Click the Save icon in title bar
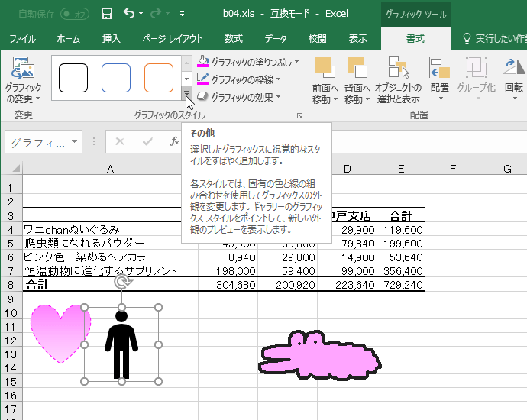The width and height of the screenshot is (527, 420). pyautogui.click(x=107, y=14)
